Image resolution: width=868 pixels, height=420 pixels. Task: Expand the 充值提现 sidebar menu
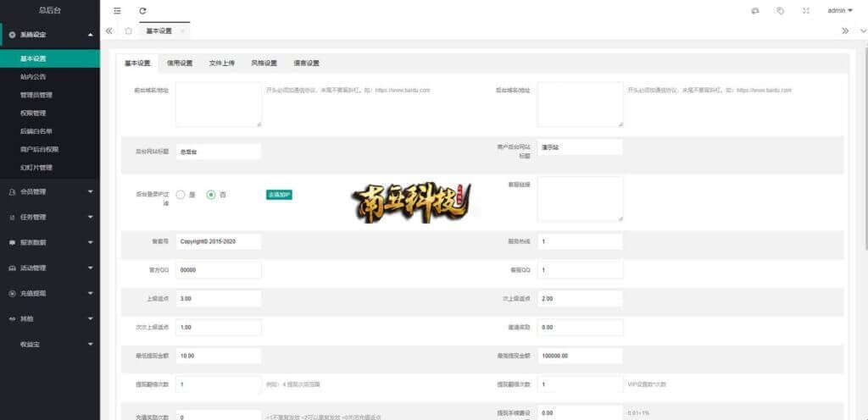[x=49, y=293]
